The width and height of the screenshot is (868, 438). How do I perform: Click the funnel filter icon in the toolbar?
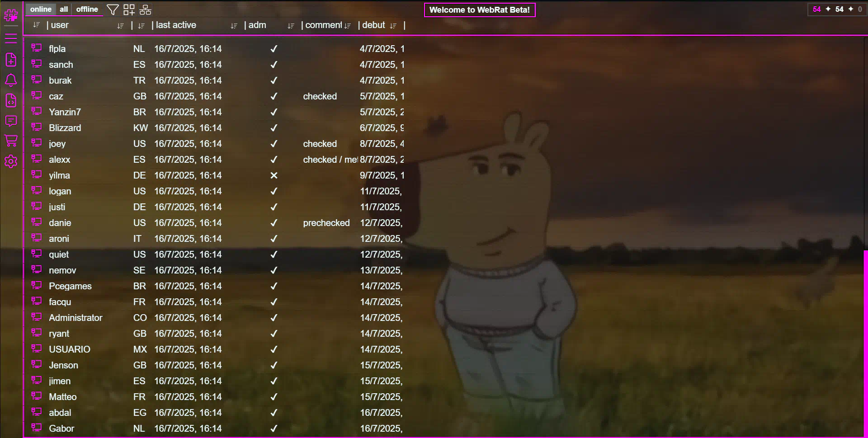(113, 9)
